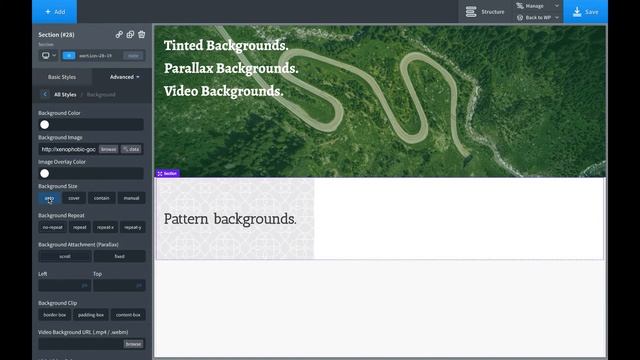The image size is (640, 360).
Task: Click the selector name input field
Action: 99,56
